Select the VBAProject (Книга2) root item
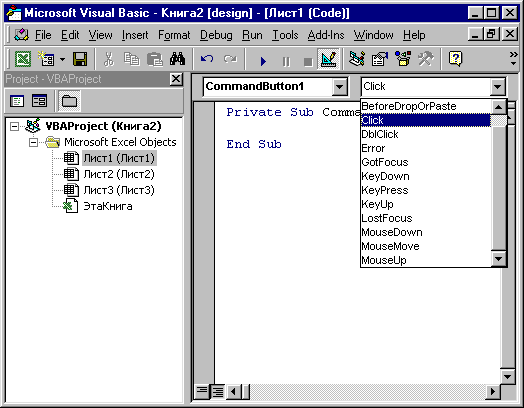The width and height of the screenshot is (524, 408). coord(103,126)
